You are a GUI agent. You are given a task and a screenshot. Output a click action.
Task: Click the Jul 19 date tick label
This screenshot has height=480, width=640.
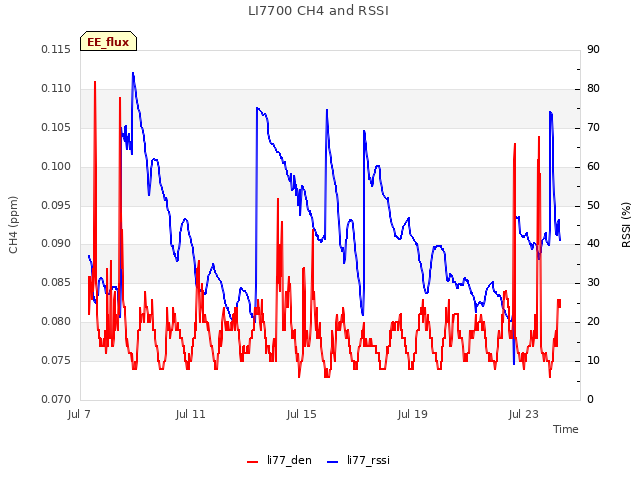click(x=412, y=414)
